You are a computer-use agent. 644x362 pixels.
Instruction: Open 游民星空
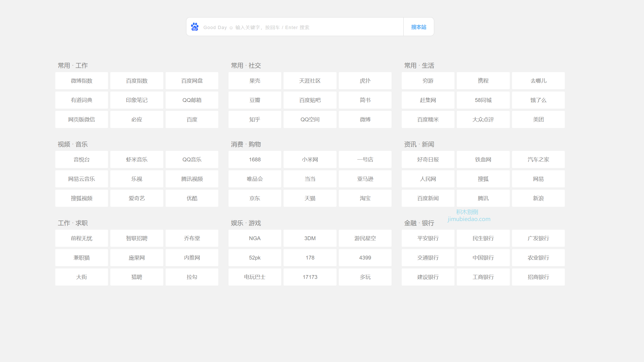pyautogui.click(x=365, y=238)
